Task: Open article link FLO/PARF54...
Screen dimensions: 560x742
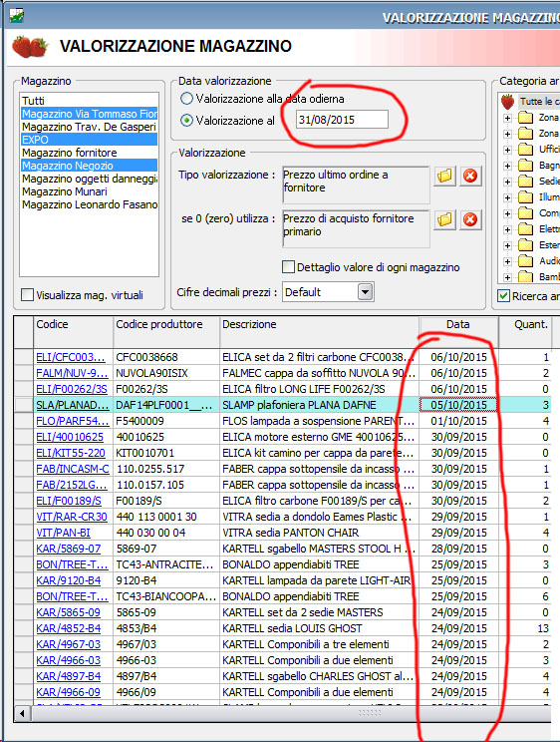Action: click(73, 421)
